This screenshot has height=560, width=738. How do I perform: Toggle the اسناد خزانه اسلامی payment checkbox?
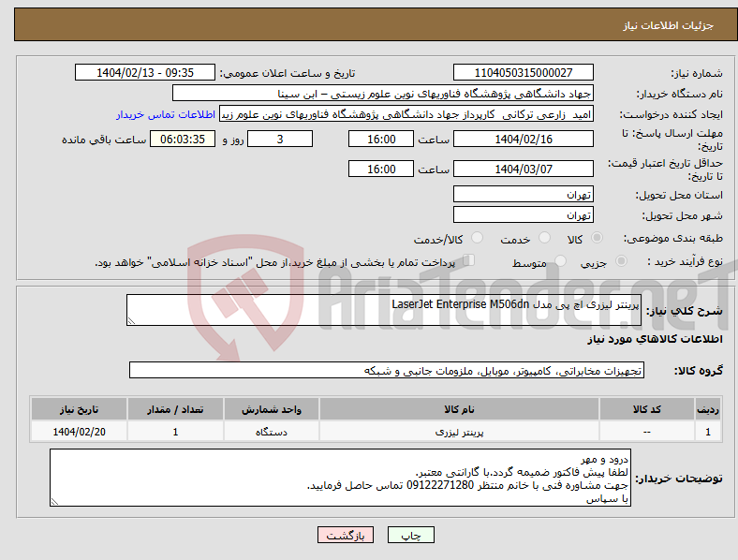469,260
